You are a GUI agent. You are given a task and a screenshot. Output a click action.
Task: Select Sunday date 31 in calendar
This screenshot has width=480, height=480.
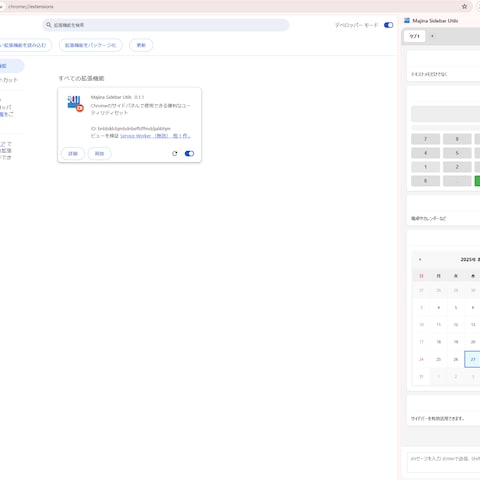421,376
